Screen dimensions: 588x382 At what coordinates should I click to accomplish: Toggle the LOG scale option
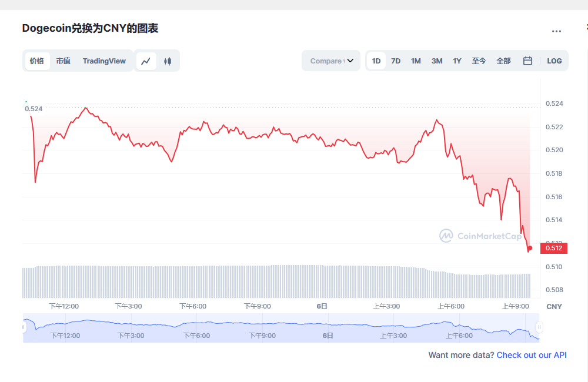554,61
